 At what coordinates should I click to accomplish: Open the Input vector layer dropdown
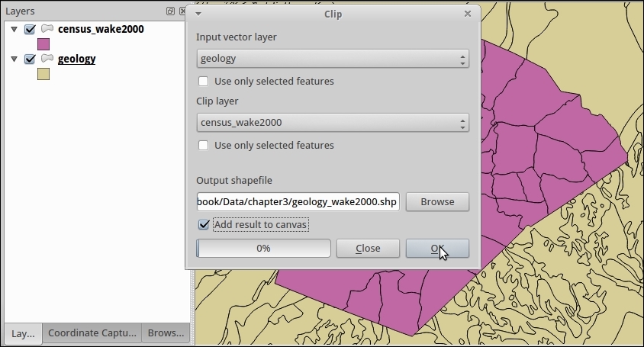point(332,59)
